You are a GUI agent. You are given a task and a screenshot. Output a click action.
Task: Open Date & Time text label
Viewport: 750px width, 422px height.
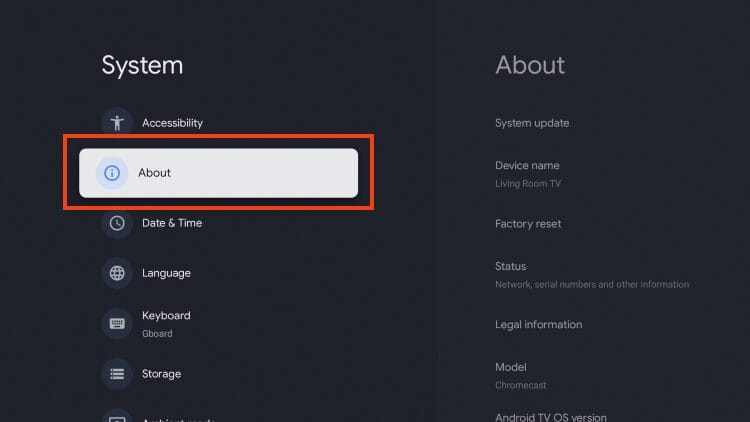click(x=172, y=223)
